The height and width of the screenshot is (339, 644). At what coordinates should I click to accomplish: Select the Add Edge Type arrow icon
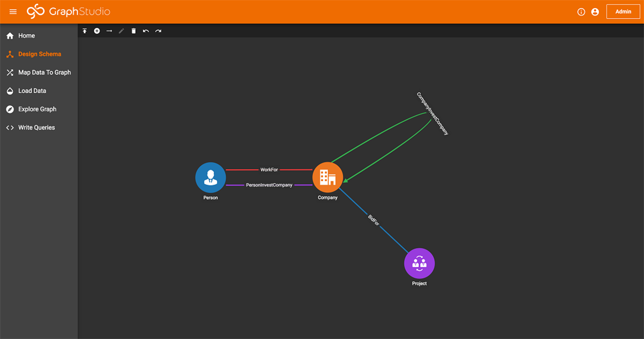point(109,31)
